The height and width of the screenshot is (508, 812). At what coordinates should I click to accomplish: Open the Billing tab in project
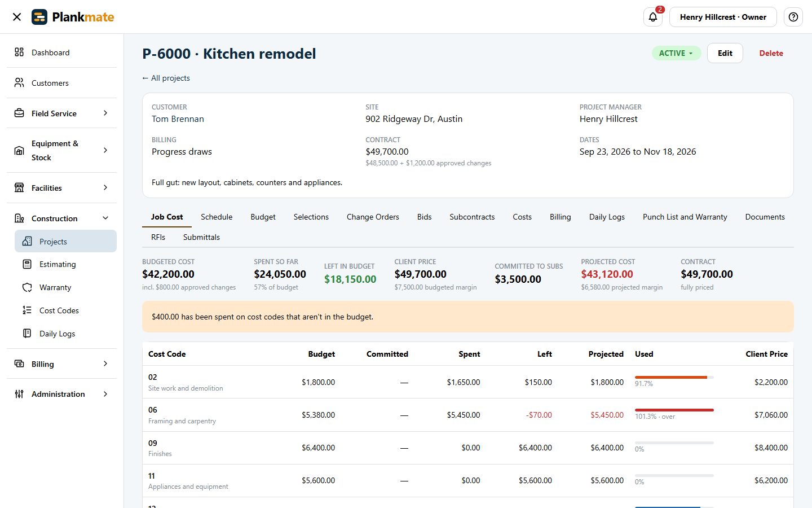point(560,217)
